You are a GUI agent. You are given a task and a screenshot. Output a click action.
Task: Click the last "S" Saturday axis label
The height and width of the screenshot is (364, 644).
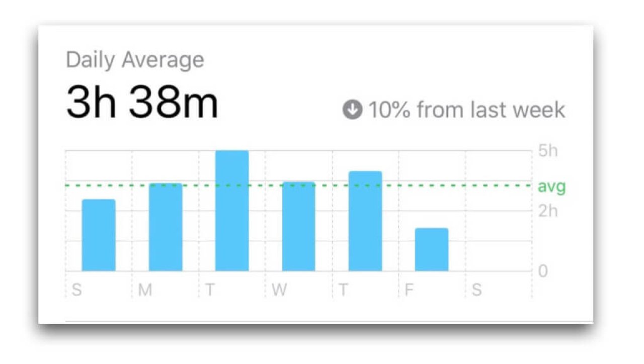tap(476, 290)
